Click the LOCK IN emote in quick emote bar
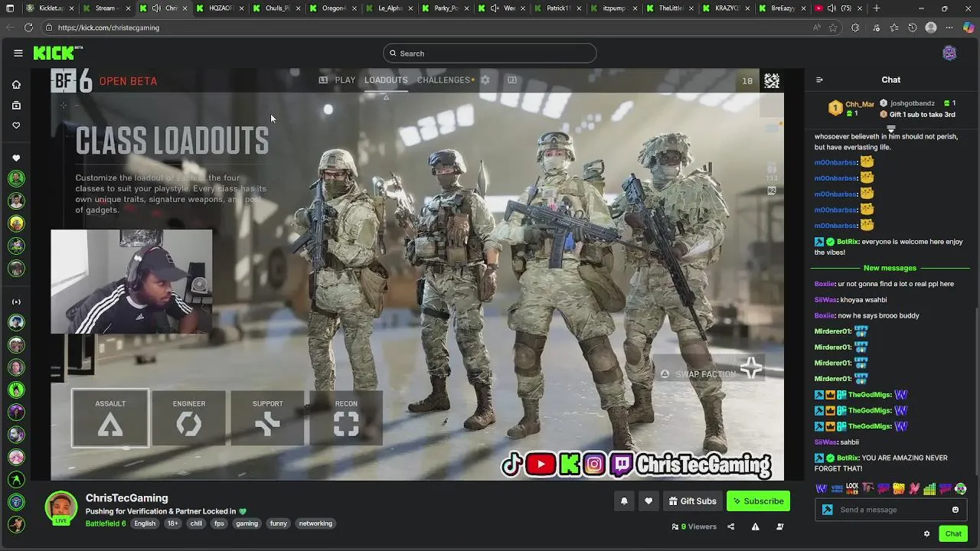The height and width of the screenshot is (551, 980). tap(852, 488)
